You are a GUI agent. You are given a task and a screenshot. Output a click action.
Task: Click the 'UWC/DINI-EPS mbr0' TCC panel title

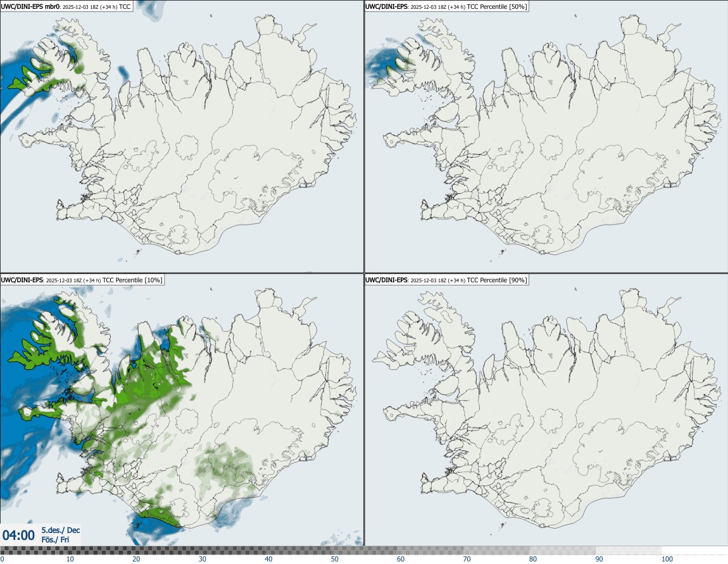(x=66, y=6)
